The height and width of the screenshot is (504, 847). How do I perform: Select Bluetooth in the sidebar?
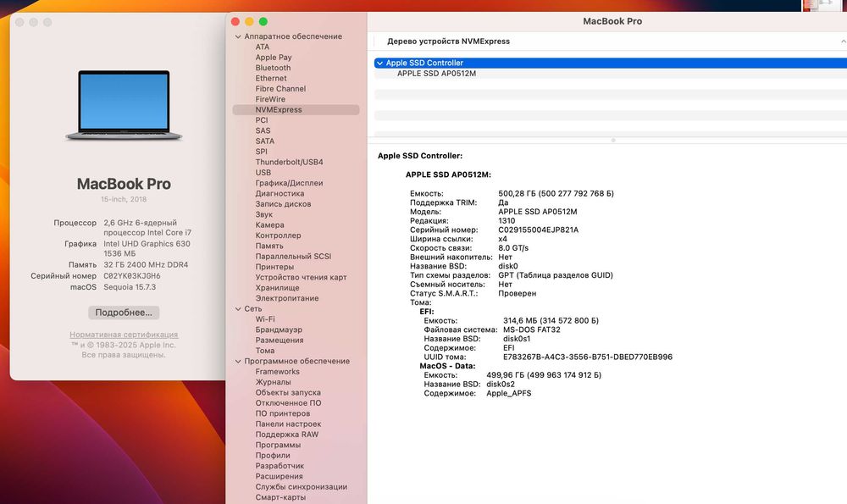point(273,68)
